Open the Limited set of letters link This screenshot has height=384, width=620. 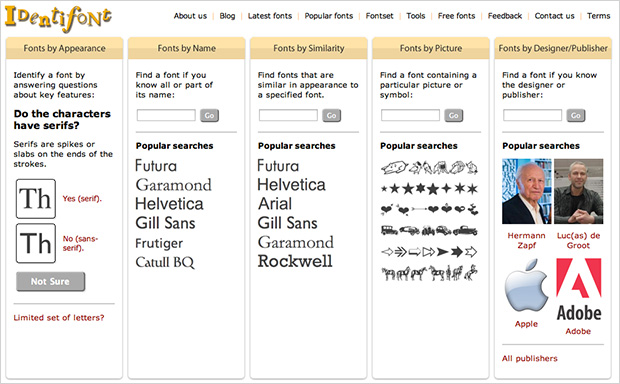point(59,318)
